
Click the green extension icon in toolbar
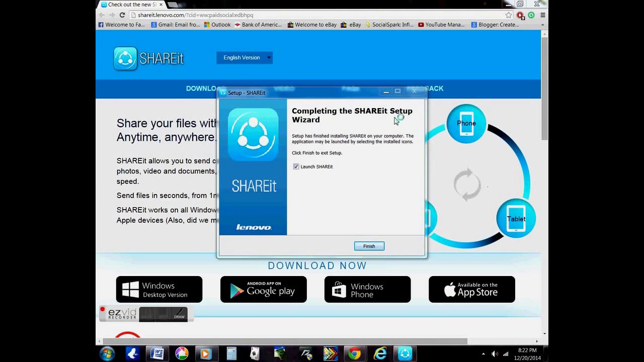tap(531, 15)
